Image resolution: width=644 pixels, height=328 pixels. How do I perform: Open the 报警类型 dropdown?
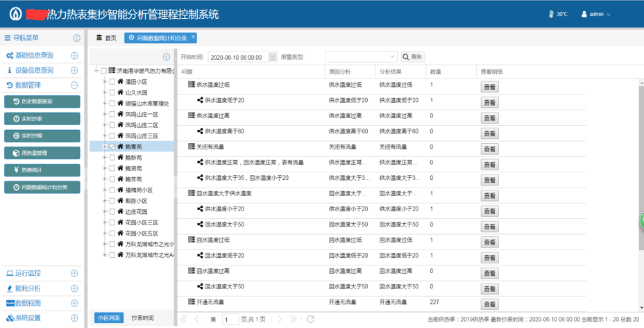[x=361, y=57]
